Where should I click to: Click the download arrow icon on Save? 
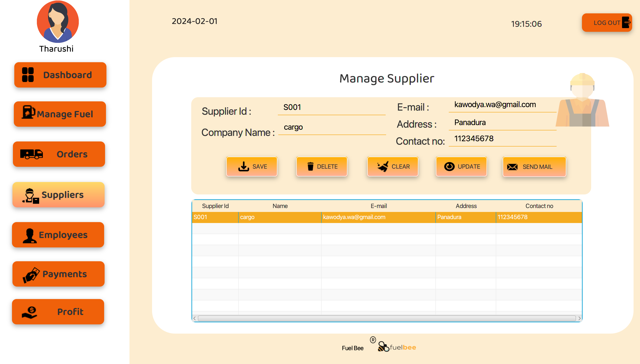[x=244, y=166]
